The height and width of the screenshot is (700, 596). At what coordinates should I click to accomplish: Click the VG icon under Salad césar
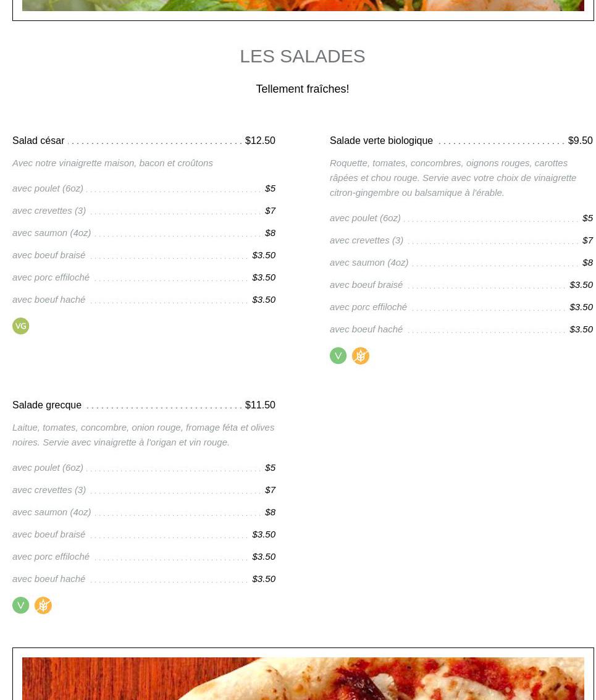point(21,326)
